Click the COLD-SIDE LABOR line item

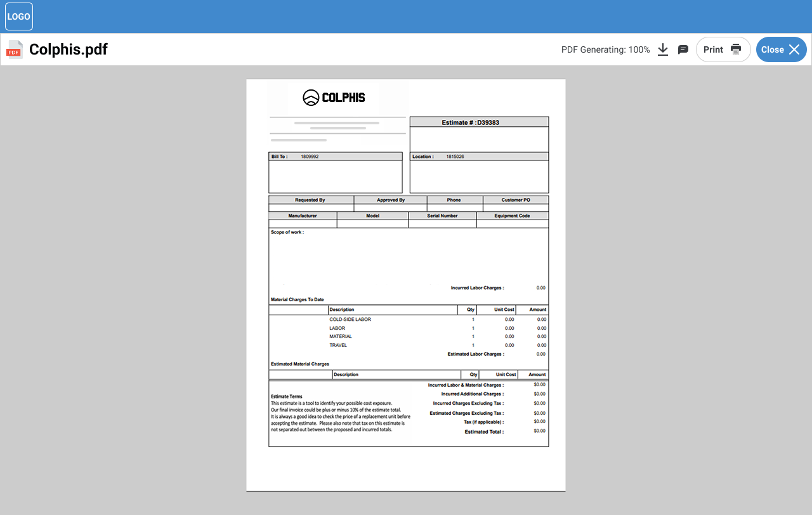(350, 320)
